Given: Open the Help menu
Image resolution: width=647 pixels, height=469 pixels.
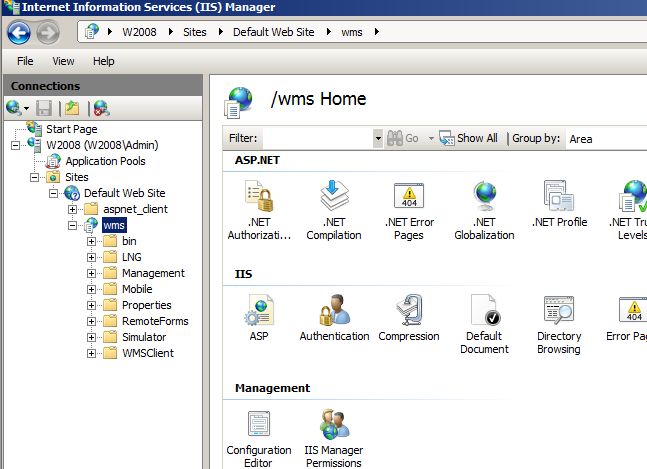Looking at the screenshot, I should [104, 61].
